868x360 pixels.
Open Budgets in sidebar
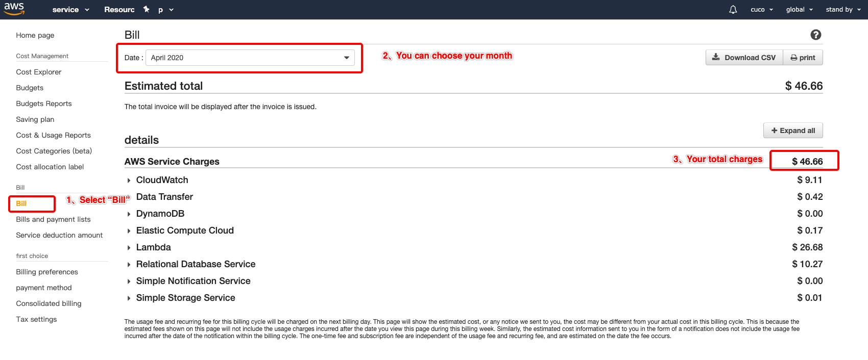coord(30,88)
